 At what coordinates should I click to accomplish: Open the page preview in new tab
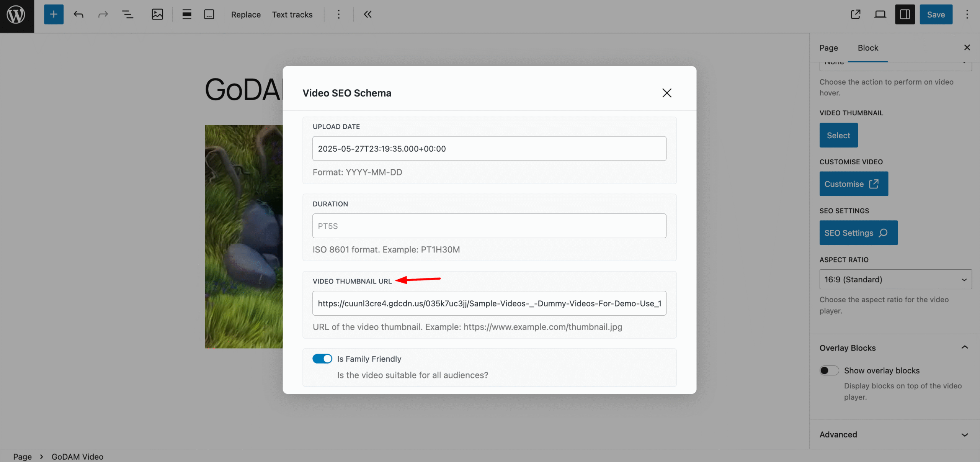(x=856, y=15)
